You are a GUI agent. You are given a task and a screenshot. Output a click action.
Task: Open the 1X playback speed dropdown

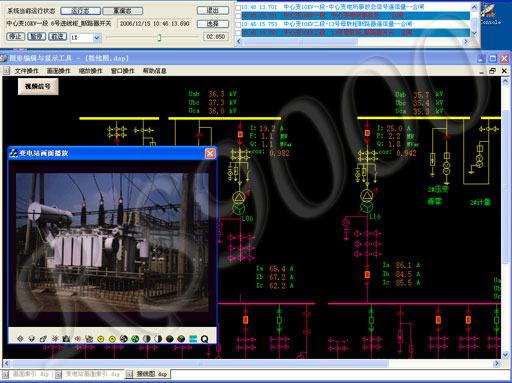coord(97,38)
